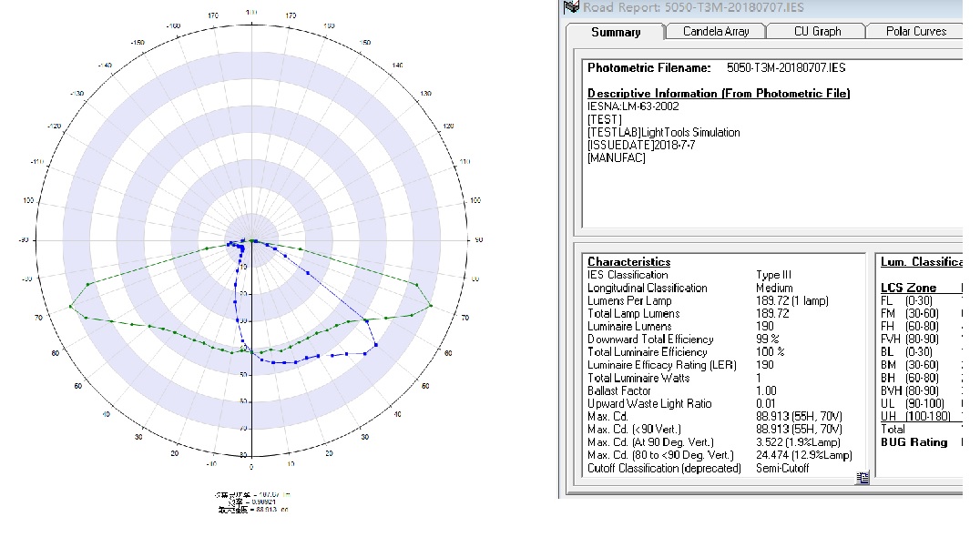
Task: Switch to the Summary tab
Action: click(616, 32)
